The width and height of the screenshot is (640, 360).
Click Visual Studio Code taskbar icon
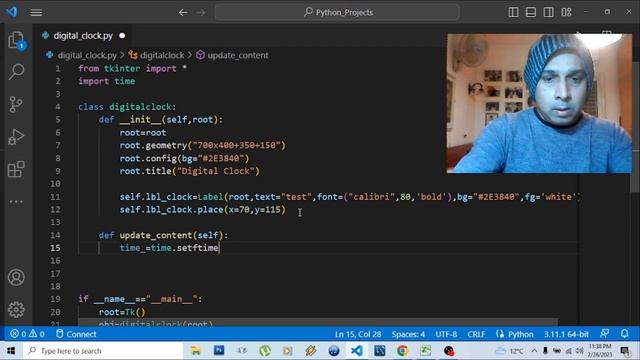356,351
